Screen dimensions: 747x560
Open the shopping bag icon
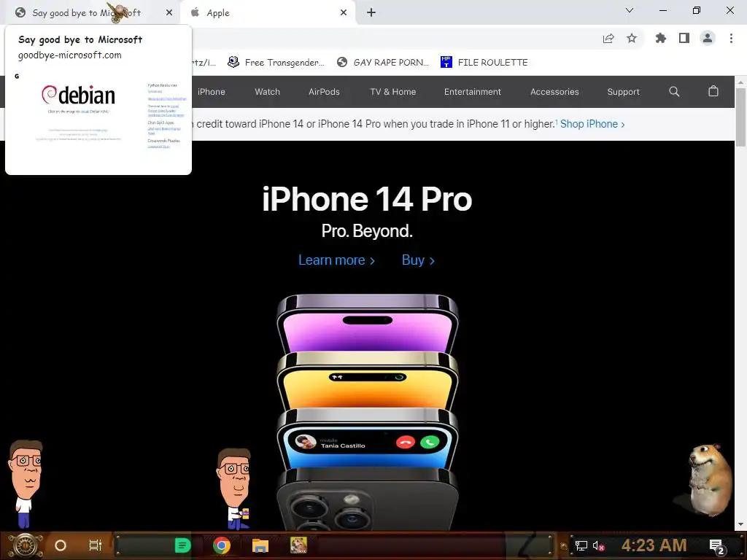coord(713,91)
